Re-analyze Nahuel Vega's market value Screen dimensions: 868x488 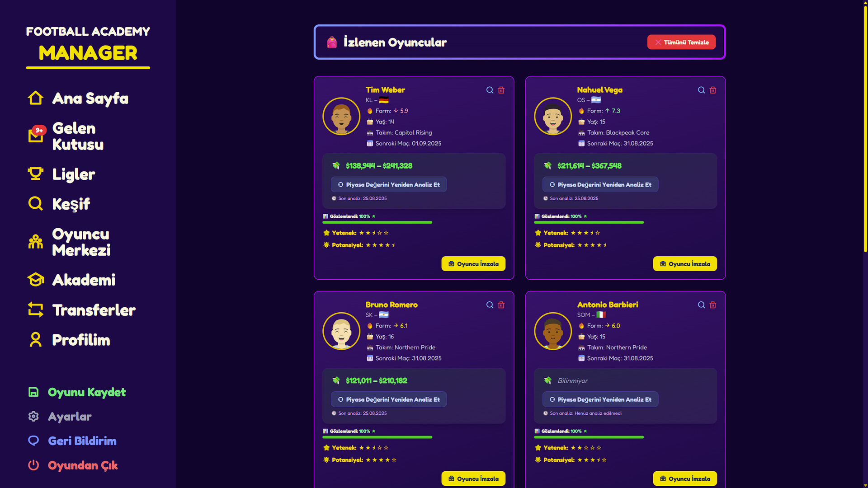(x=600, y=185)
